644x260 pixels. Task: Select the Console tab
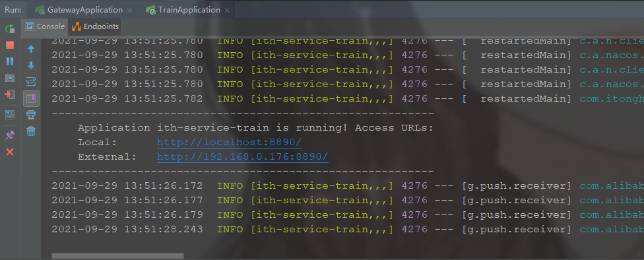(x=46, y=26)
